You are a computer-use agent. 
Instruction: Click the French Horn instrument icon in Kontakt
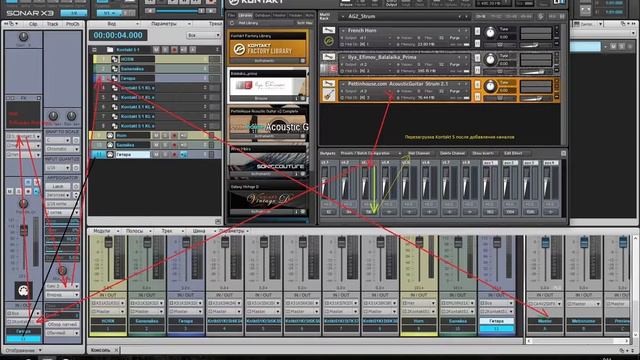329,41
